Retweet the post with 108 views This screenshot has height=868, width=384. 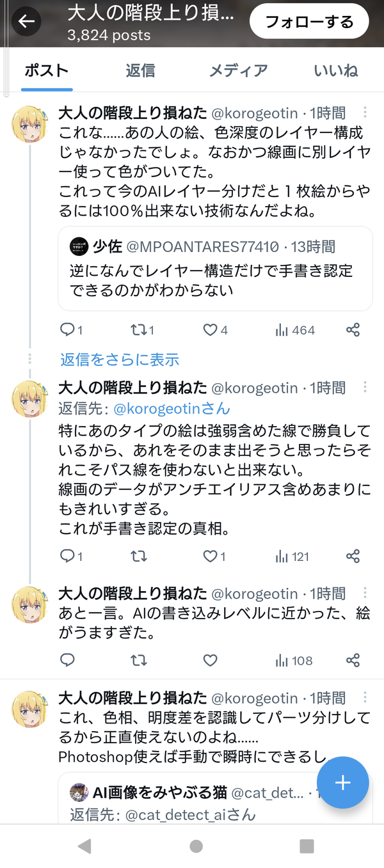(138, 660)
